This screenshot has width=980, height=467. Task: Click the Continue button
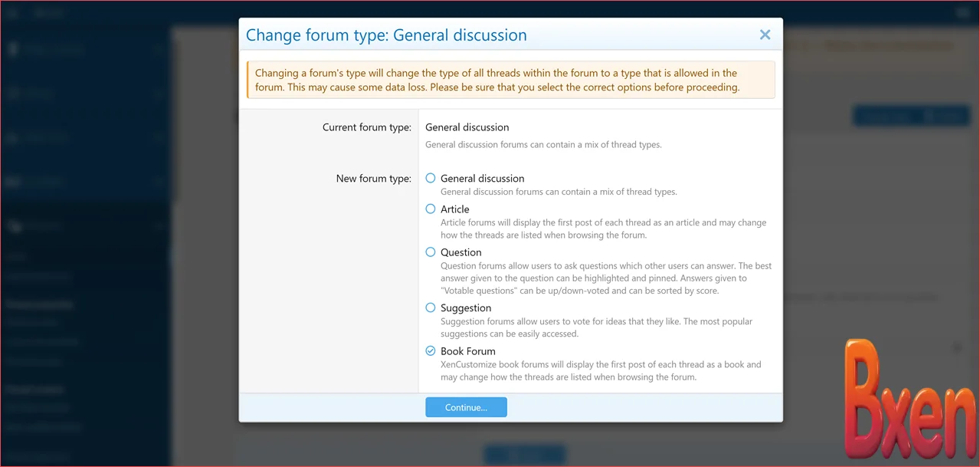click(x=466, y=406)
